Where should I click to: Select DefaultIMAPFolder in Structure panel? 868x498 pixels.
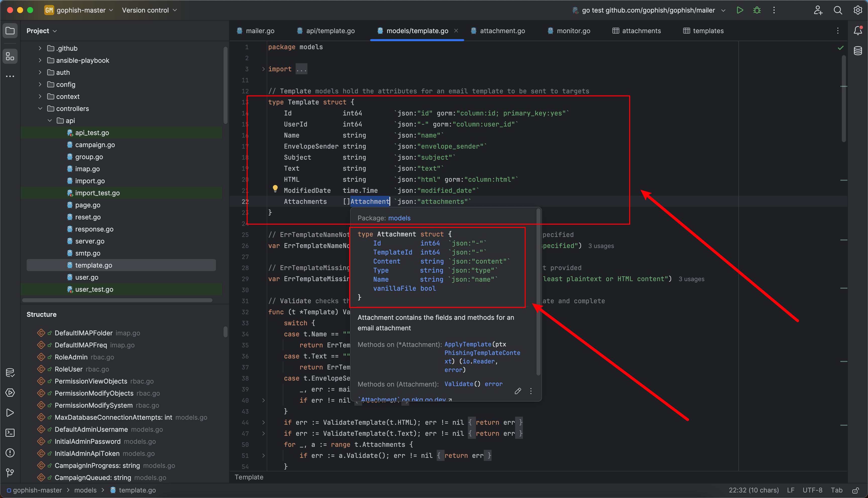[x=83, y=333]
